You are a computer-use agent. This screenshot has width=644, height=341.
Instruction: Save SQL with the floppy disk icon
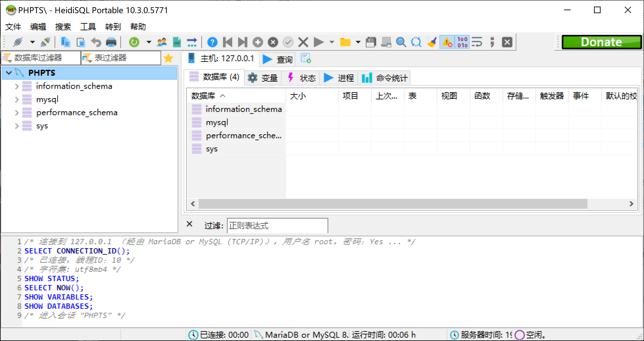click(371, 42)
